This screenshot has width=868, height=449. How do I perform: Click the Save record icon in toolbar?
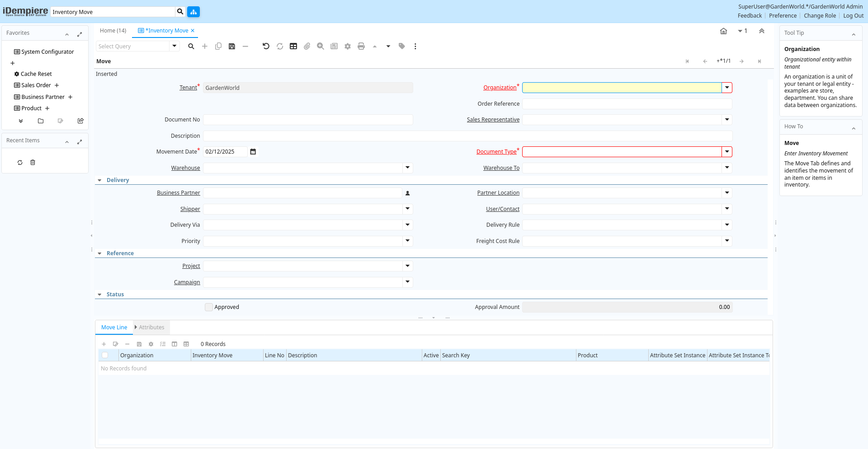pyautogui.click(x=232, y=46)
